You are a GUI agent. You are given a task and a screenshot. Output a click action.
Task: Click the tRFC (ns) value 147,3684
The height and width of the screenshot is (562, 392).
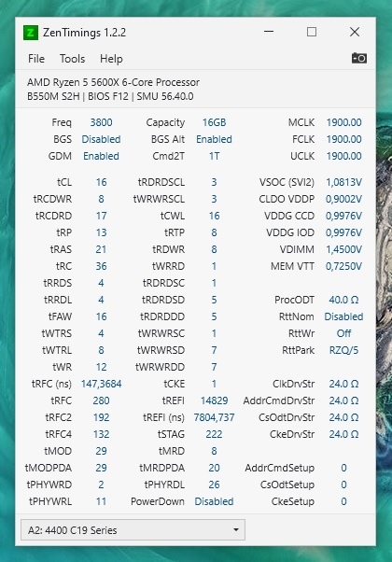[x=101, y=384]
